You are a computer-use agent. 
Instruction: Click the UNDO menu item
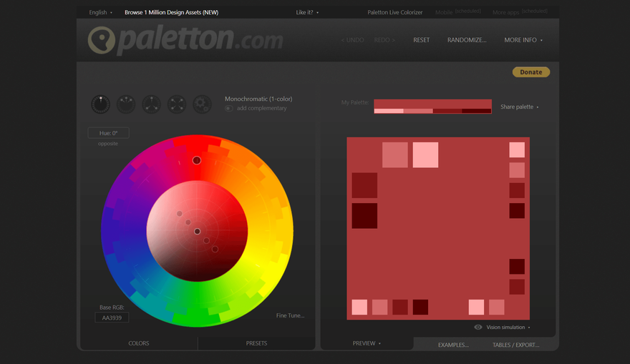coord(352,40)
